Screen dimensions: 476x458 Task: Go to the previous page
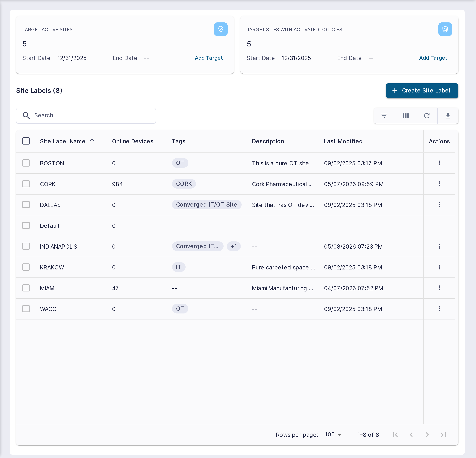pyautogui.click(x=411, y=435)
